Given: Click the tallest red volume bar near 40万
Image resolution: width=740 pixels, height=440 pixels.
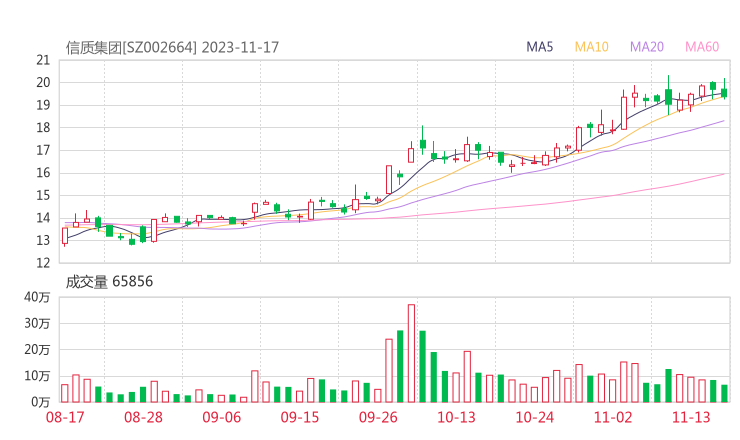Looking at the screenshot, I should coord(412,353).
